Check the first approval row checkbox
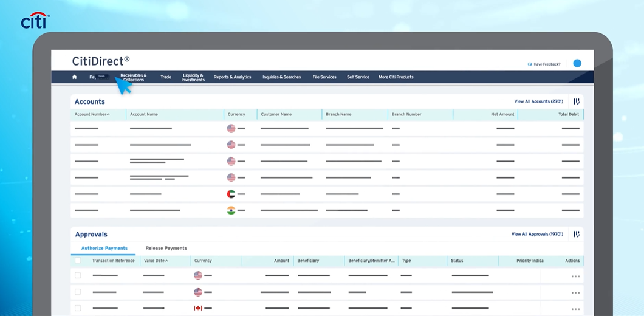Image resolution: width=644 pixels, height=316 pixels. pos(78,275)
